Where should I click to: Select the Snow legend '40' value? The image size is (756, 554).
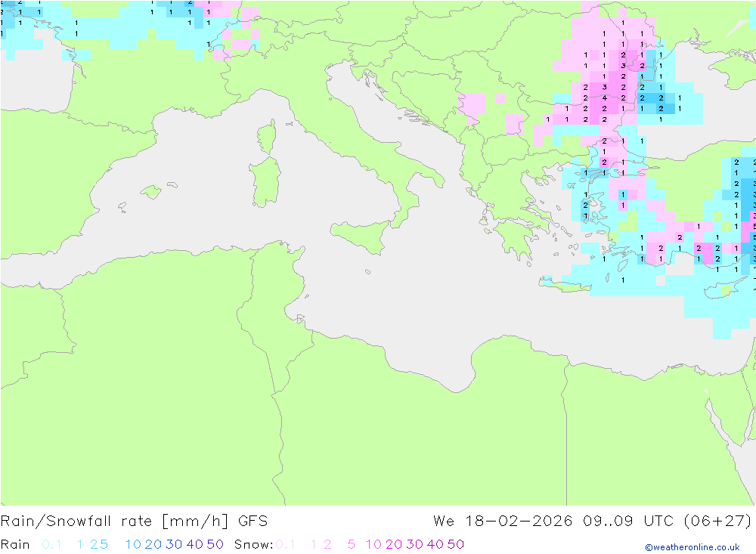point(435,544)
